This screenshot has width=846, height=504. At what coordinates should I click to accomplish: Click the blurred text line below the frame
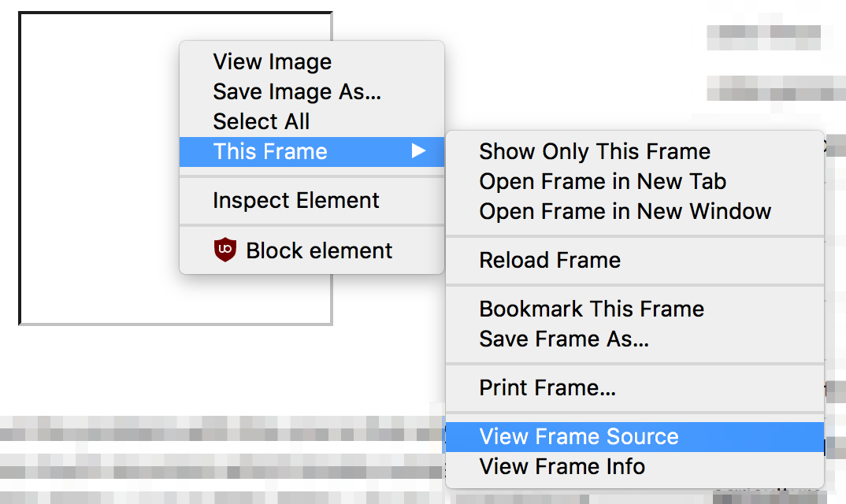pos(221,429)
